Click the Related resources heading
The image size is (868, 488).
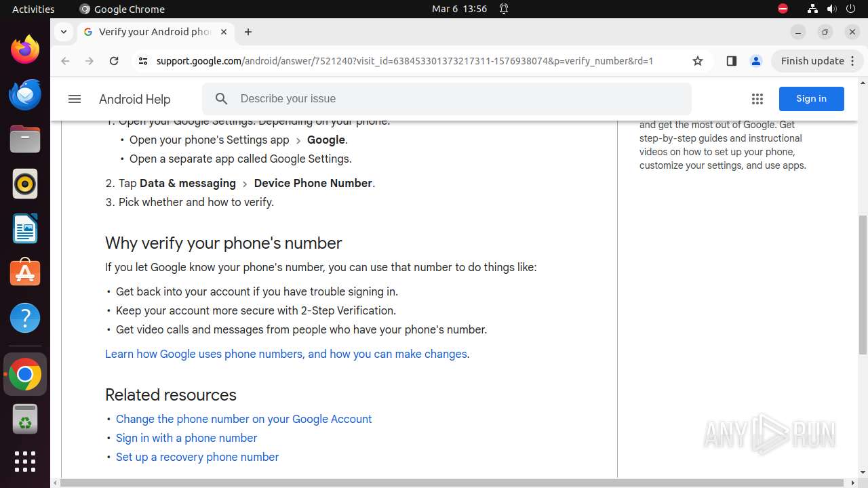point(171,395)
